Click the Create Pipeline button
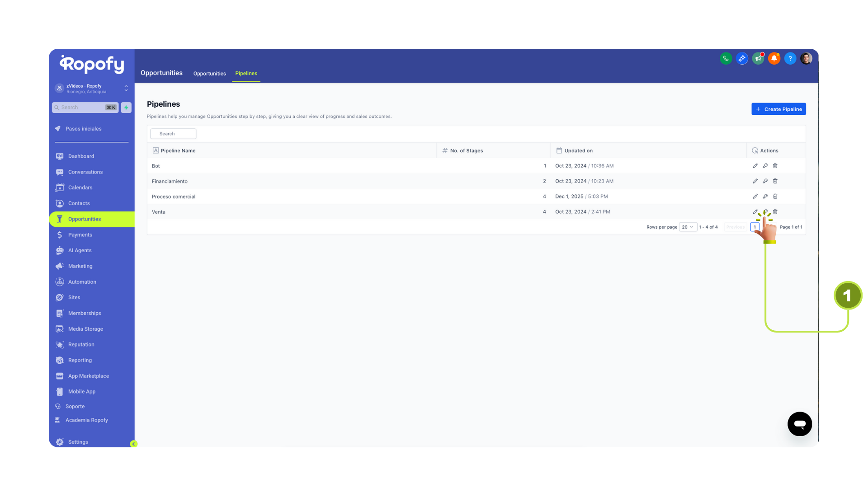868x488 pixels. tap(778, 109)
